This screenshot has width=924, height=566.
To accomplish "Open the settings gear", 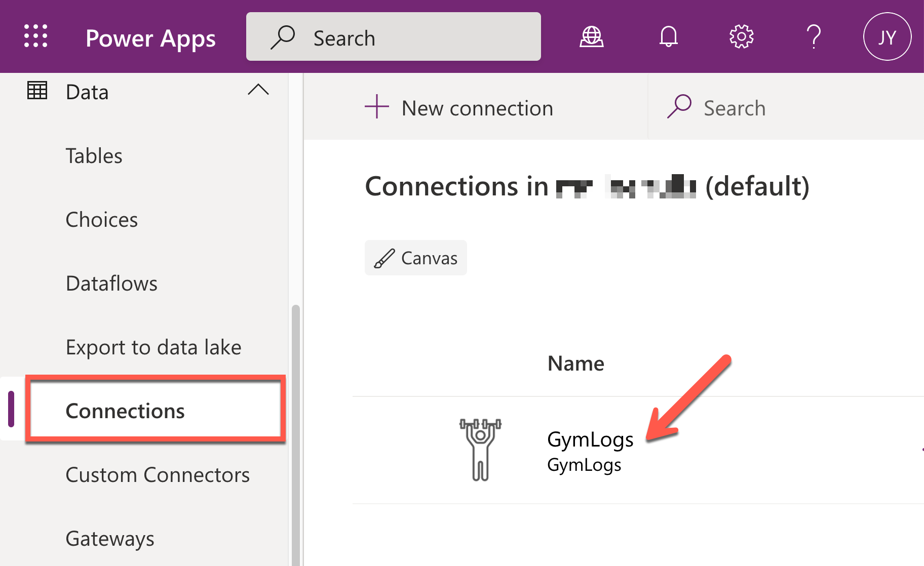I will click(x=741, y=37).
